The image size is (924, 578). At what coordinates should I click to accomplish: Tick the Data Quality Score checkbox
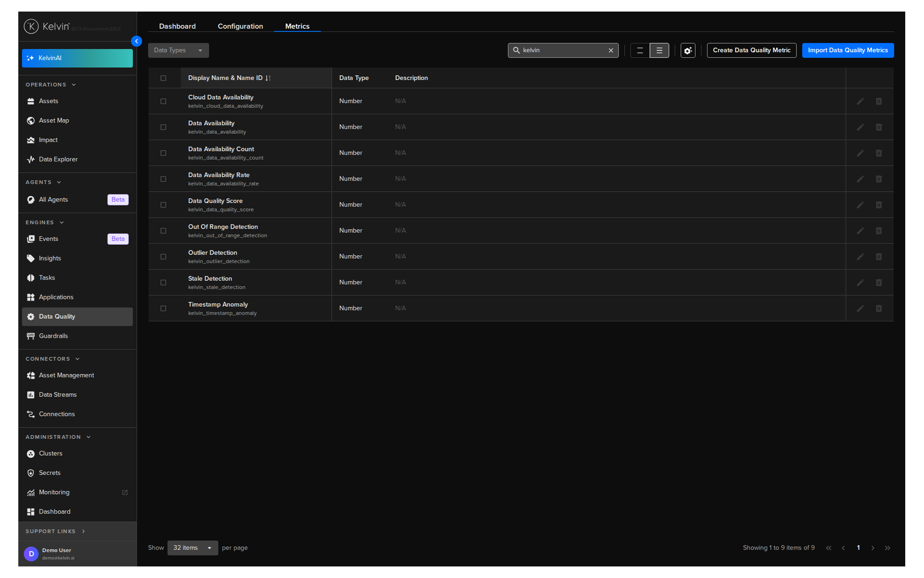click(x=163, y=205)
